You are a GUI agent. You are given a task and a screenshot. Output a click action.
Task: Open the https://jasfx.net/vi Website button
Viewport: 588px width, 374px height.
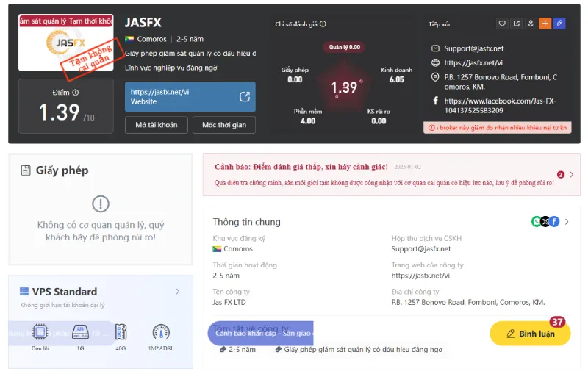tap(190, 97)
